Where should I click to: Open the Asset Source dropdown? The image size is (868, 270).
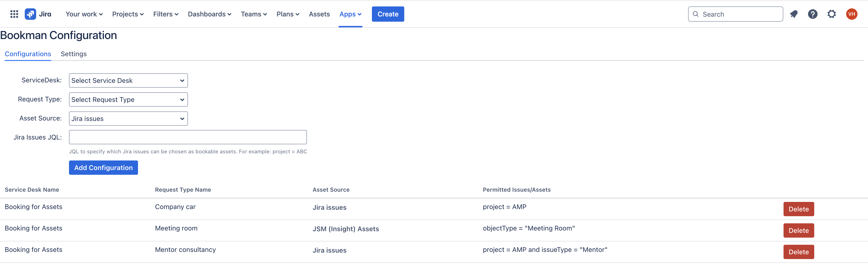128,119
